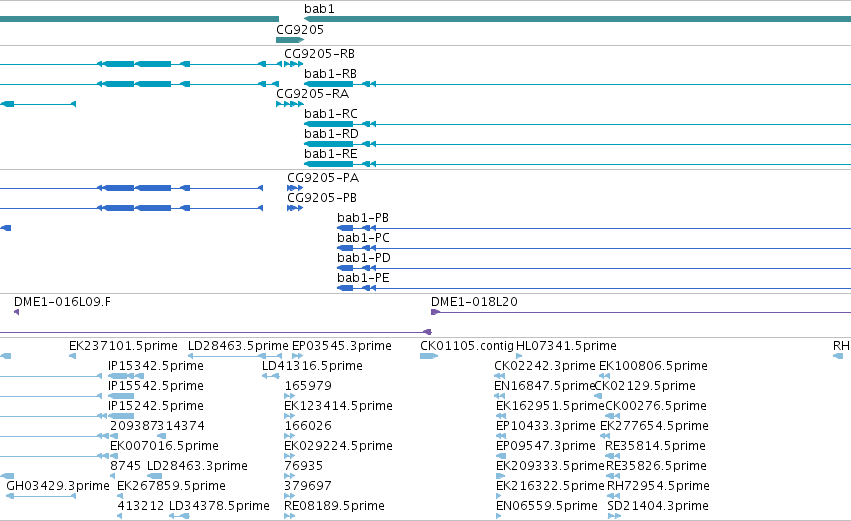Select the CK02129.5prime EST label
Image resolution: width=851 pixels, height=521 pixels.
[645, 386]
